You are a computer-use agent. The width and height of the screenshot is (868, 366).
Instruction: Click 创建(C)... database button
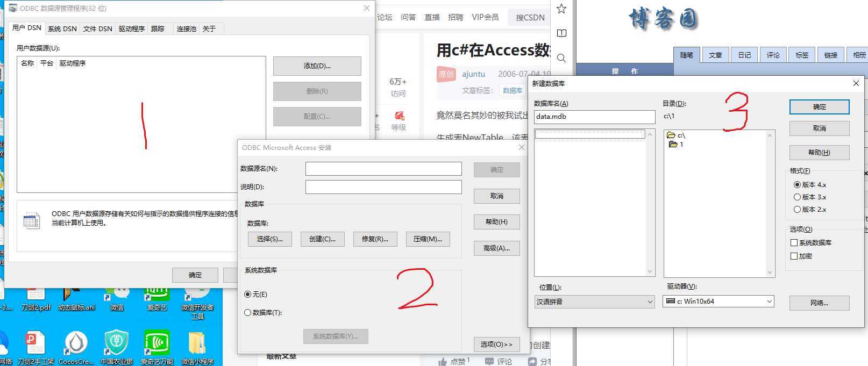(x=323, y=239)
